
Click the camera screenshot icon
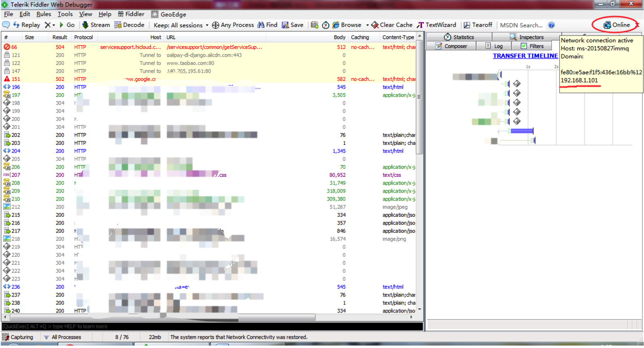pyautogui.click(x=314, y=25)
